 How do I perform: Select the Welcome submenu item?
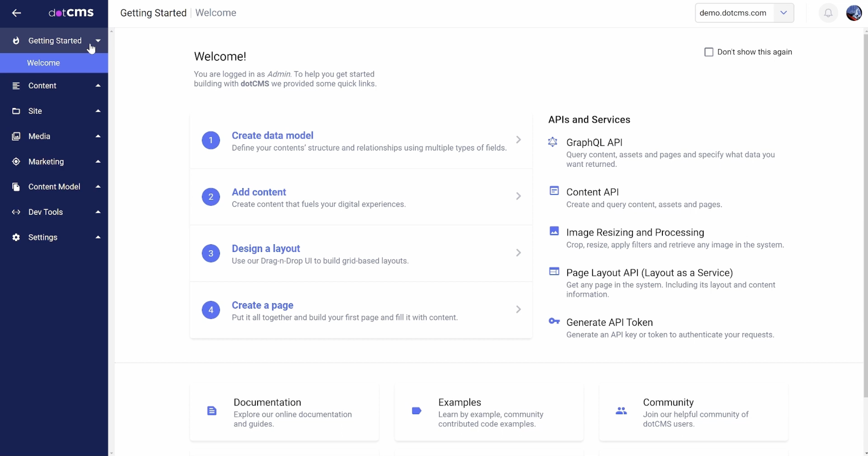(54, 63)
